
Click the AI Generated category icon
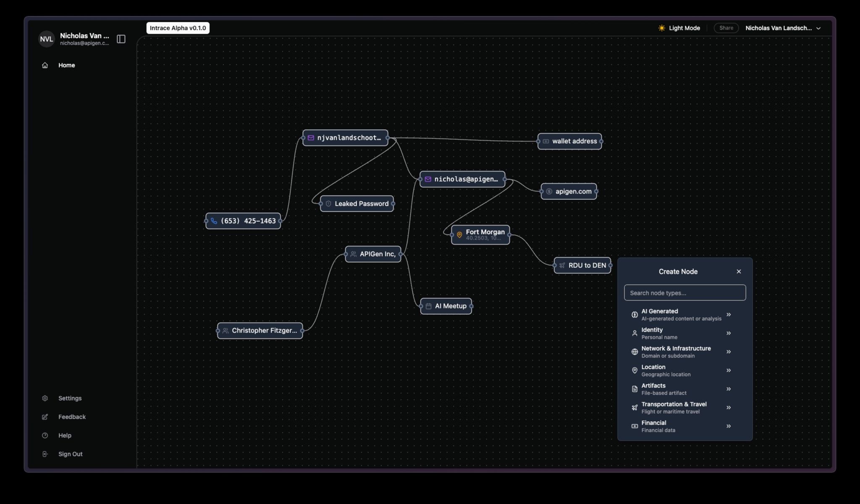[x=635, y=315]
